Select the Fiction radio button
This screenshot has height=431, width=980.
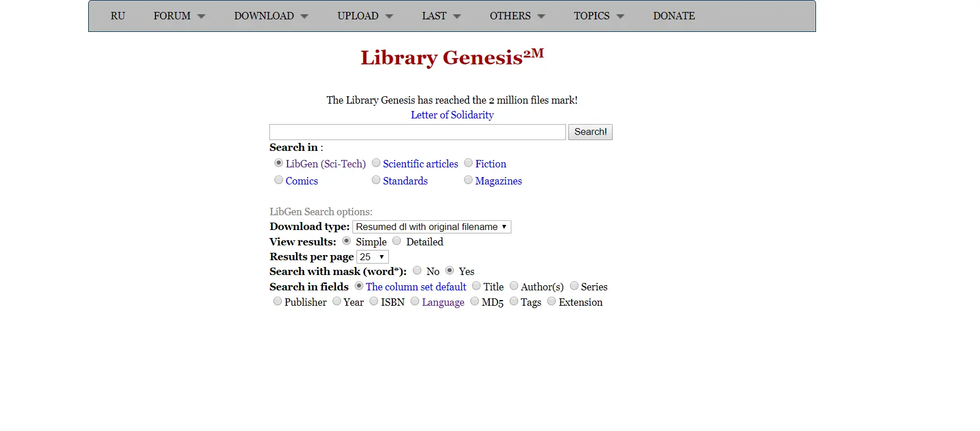[468, 163]
